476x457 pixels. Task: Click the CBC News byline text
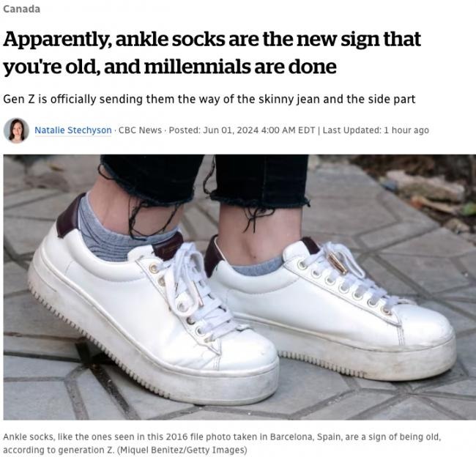tap(140, 130)
